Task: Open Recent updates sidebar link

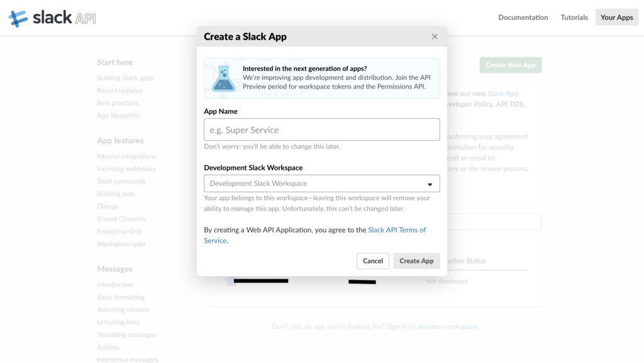Action: pos(119,91)
